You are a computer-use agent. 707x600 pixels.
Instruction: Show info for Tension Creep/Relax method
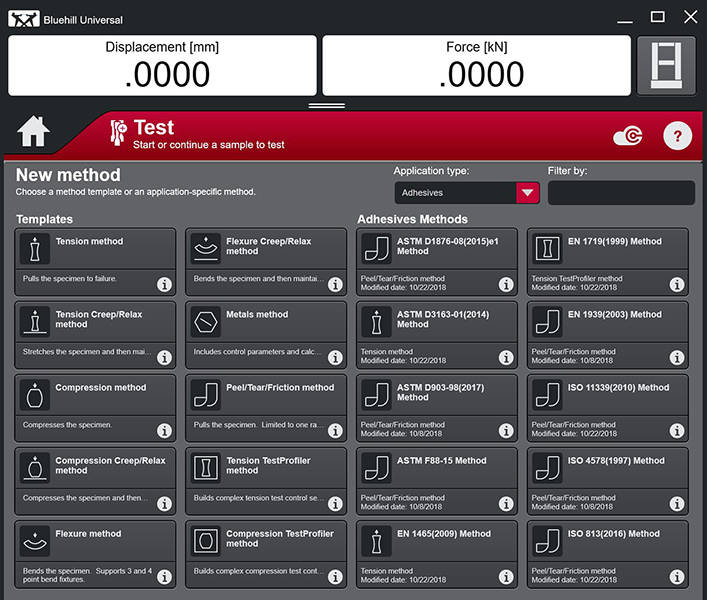[x=164, y=357]
